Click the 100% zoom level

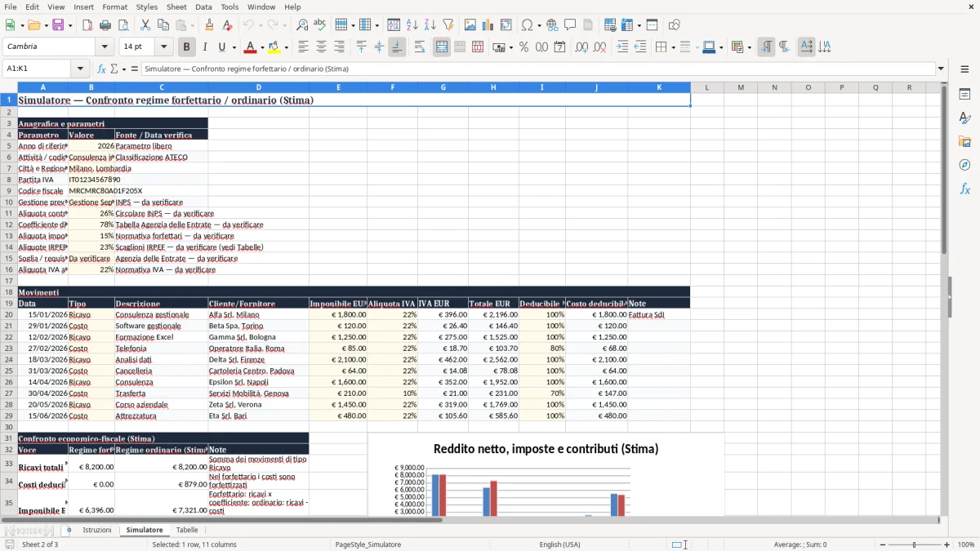(966, 544)
